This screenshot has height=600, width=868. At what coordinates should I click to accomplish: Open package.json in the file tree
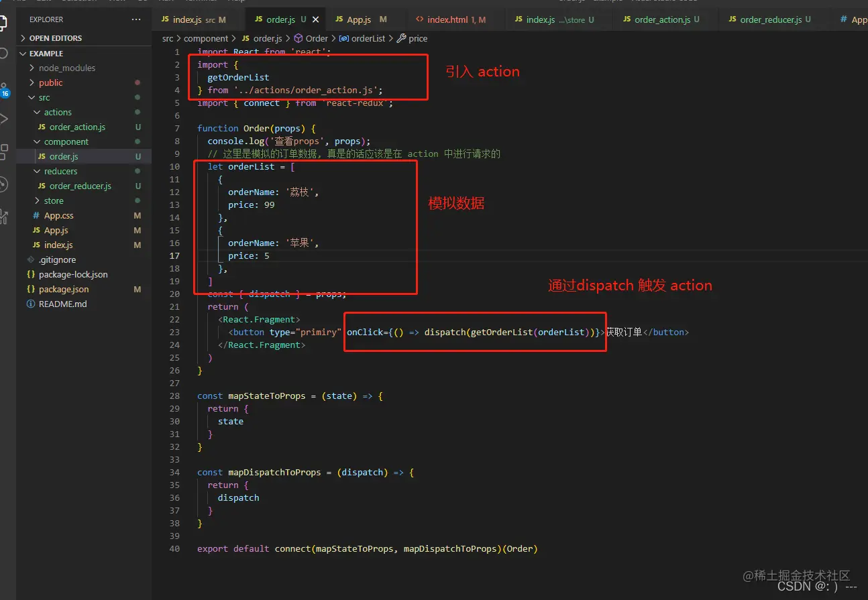(x=84, y=289)
